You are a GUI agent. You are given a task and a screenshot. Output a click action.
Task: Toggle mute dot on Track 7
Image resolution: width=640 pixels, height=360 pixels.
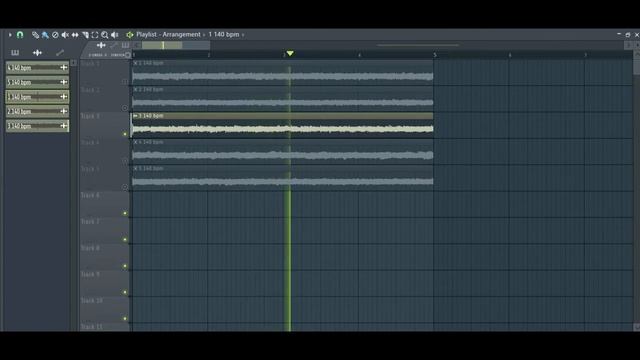point(125,240)
